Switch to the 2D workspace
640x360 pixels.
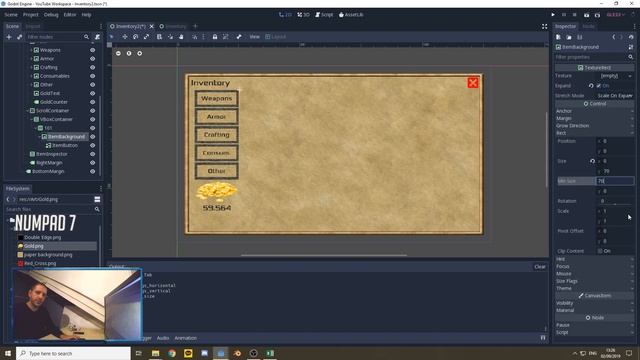pos(285,15)
